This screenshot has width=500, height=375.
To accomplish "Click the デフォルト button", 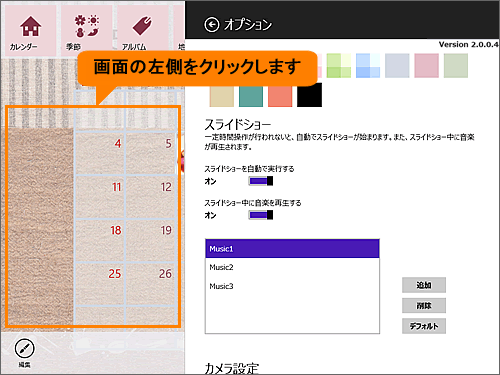I will tap(424, 326).
